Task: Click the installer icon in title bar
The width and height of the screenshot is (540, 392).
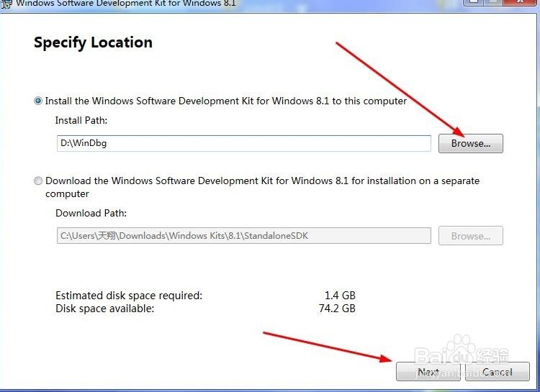Action: coord(6,4)
